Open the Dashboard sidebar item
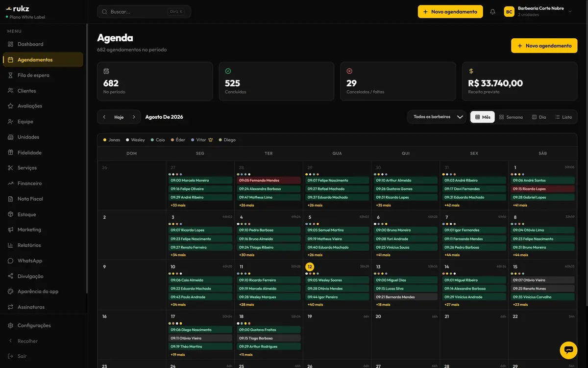 click(x=43, y=44)
